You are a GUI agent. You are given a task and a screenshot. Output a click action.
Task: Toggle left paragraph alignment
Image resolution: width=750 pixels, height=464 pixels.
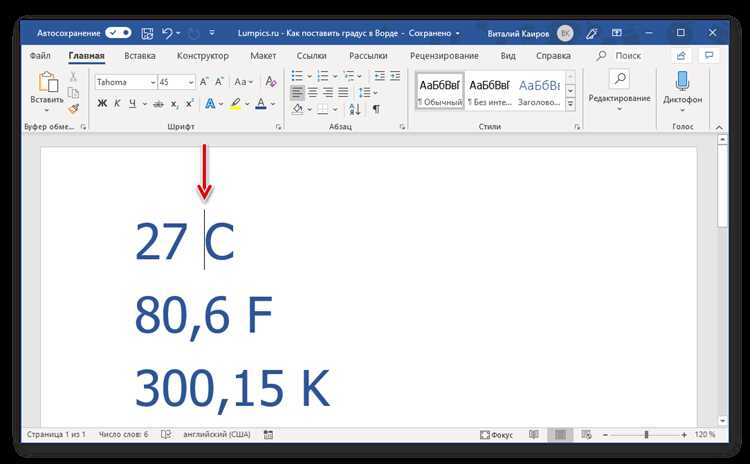tap(297, 92)
